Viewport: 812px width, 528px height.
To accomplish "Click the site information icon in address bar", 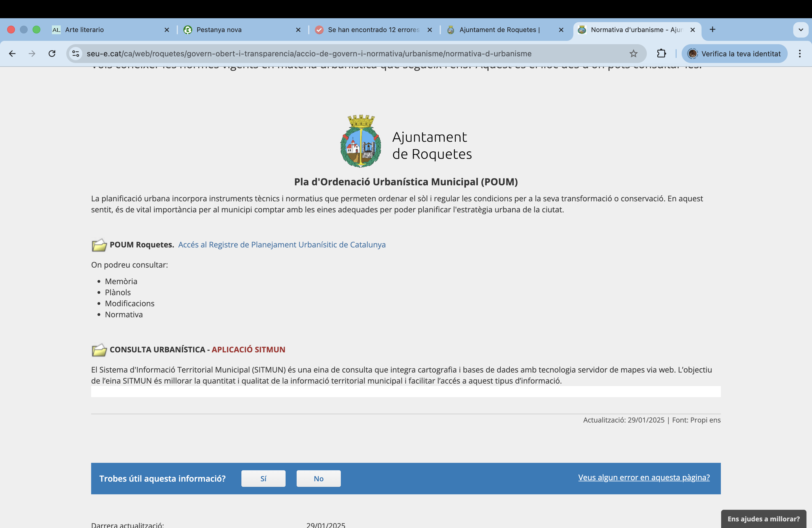I will click(76, 54).
